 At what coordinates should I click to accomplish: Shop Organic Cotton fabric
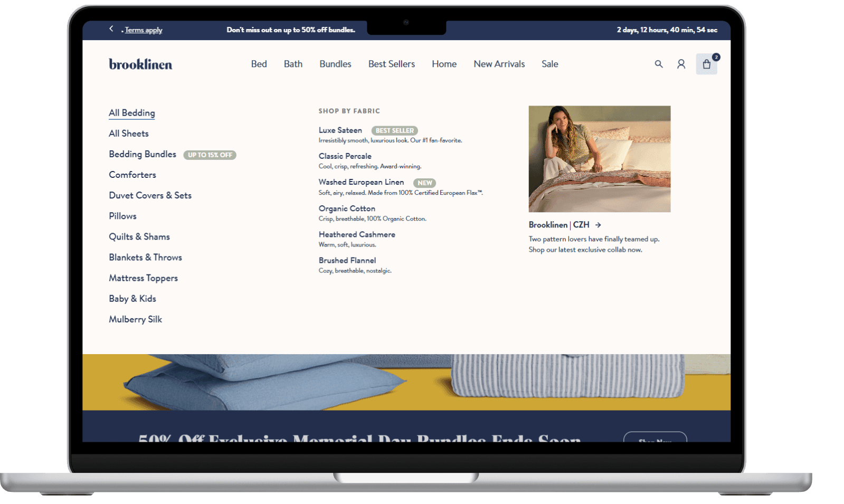pyautogui.click(x=347, y=208)
